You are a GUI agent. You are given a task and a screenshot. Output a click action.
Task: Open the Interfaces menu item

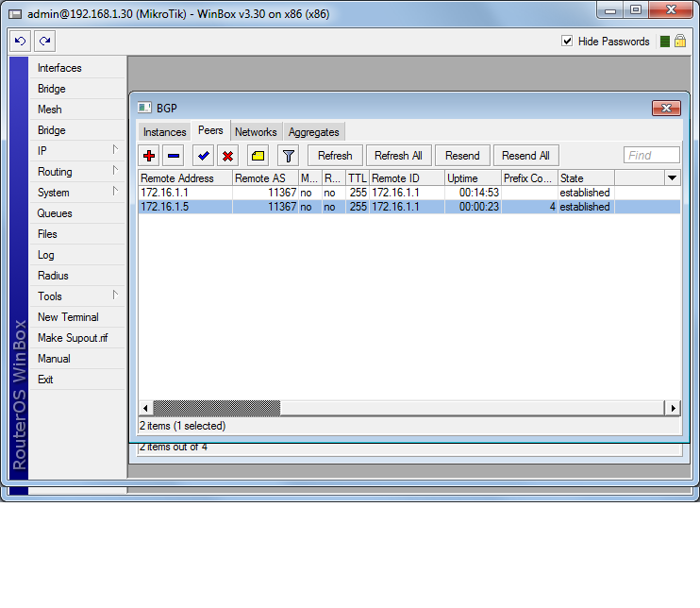tap(76, 68)
